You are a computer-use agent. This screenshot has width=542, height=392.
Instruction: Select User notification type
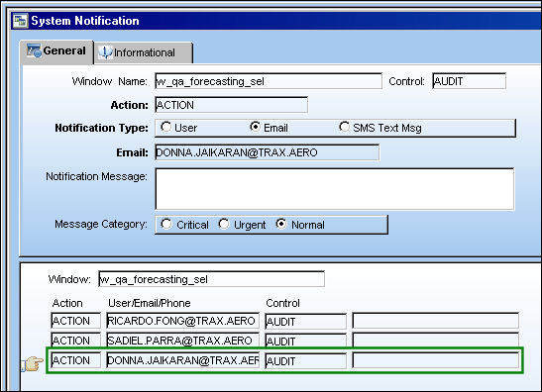tap(165, 127)
